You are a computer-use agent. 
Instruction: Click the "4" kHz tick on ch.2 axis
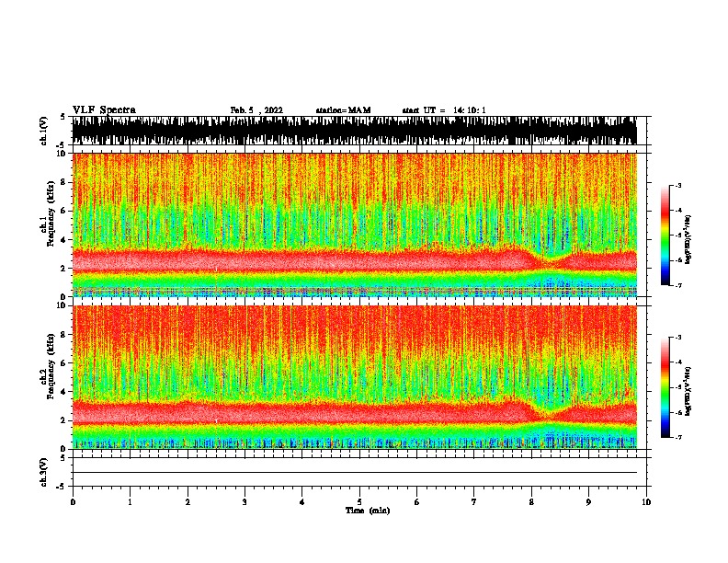pyautogui.click(x=64, y=392)
